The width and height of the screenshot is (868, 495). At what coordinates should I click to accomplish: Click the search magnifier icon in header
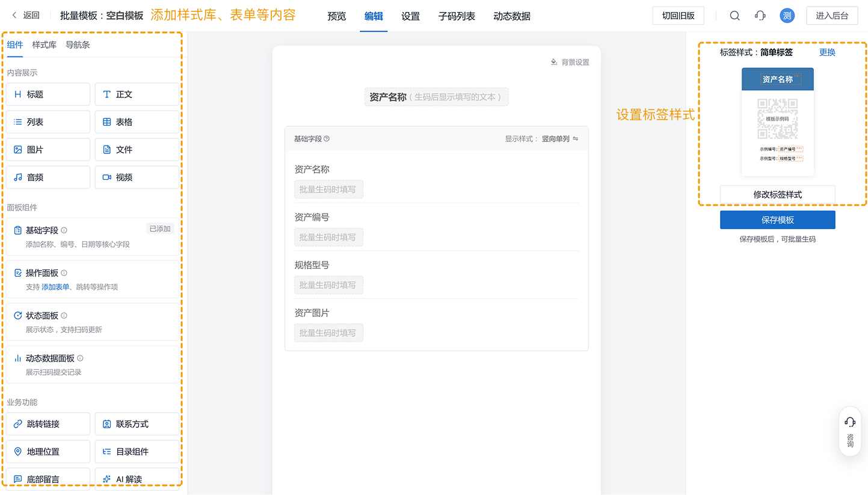click(734, 16)
